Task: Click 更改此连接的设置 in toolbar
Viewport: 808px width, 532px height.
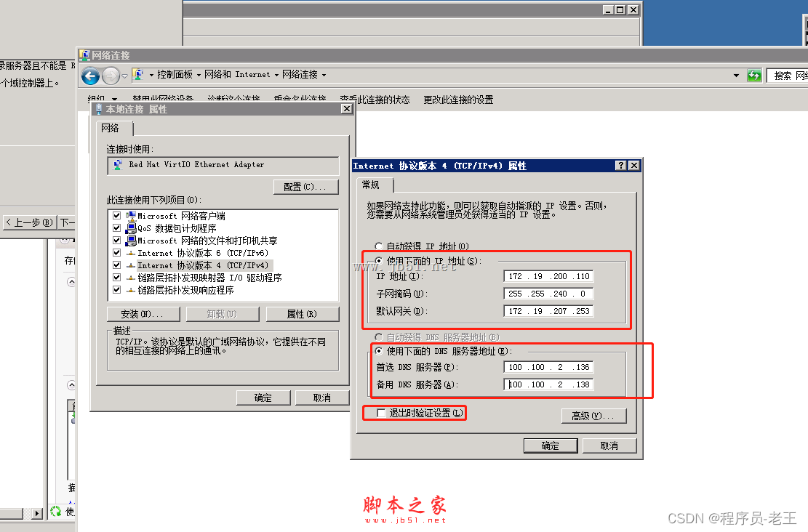Action: click(458, 100)
